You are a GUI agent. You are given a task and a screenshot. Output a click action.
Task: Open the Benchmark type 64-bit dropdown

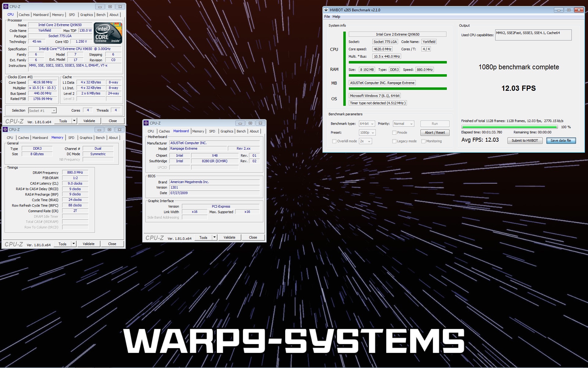(367, 124)
